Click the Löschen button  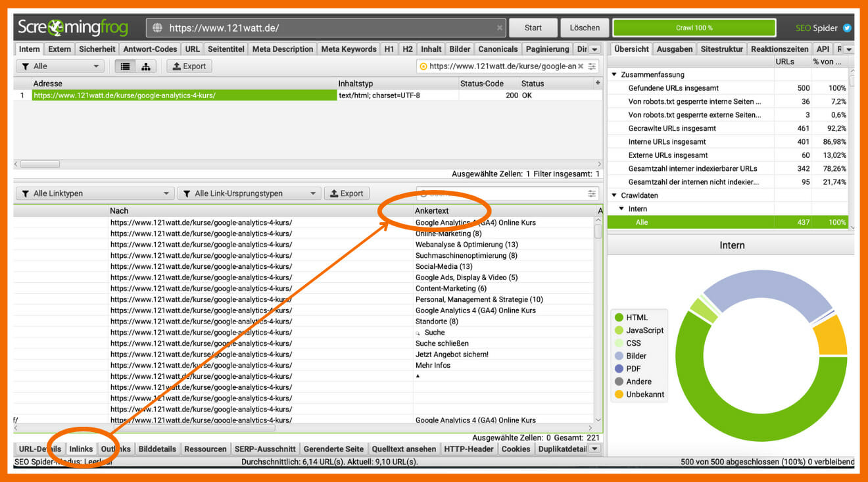[585, 28]
